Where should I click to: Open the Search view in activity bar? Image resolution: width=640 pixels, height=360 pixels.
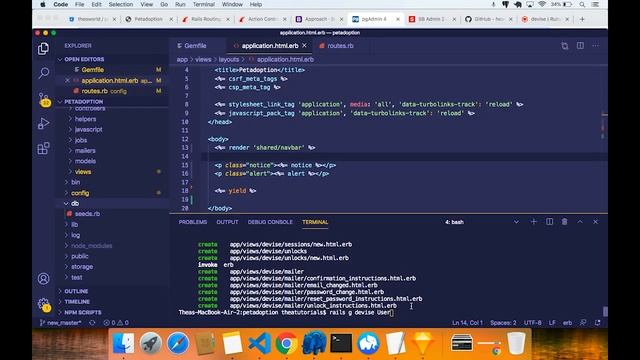(43, 73)
